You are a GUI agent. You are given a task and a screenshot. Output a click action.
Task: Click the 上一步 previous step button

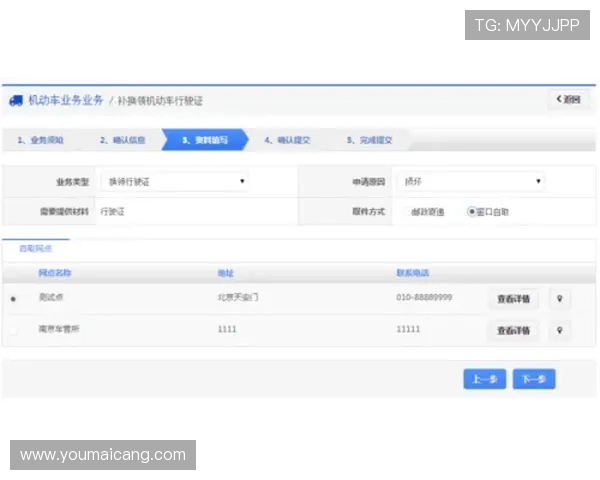pos(485,379)
